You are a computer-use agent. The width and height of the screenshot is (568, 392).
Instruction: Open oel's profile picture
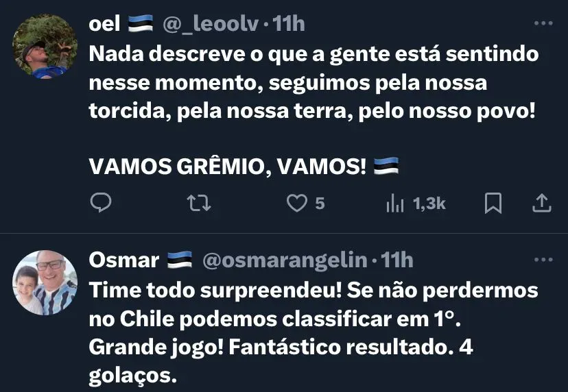pos(45,45)
